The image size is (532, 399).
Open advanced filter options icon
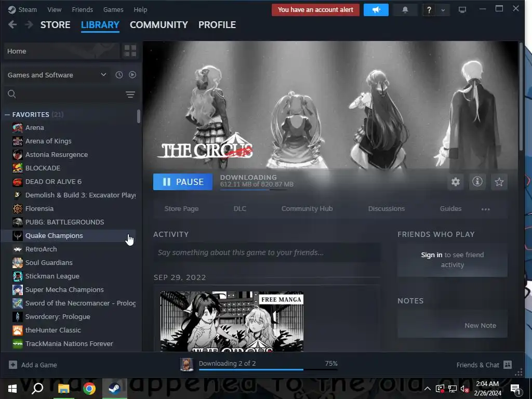130,95
